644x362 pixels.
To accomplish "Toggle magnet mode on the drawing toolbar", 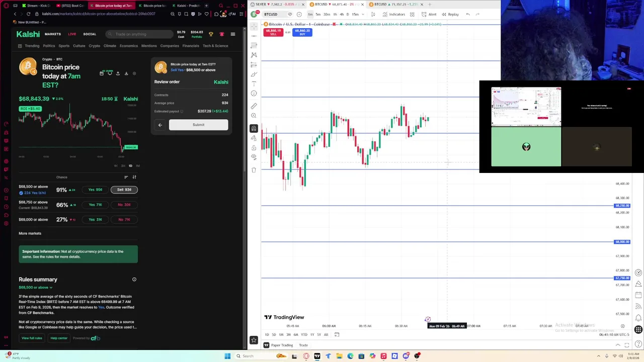I will pyautogui.click(x=254, y=129).
